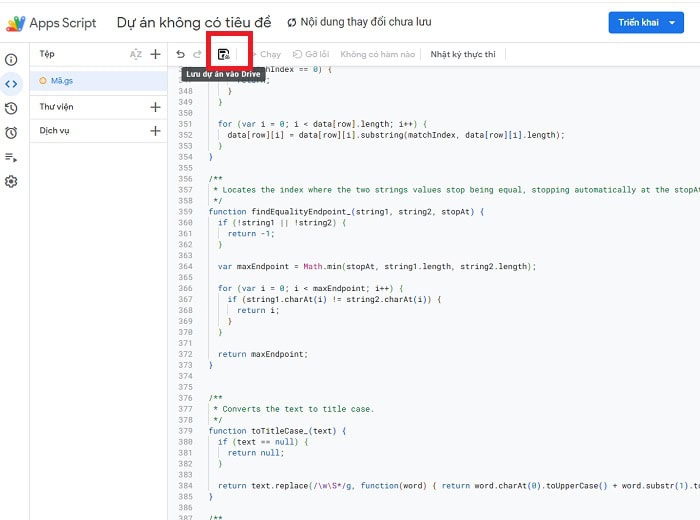Click the Chạy run button
This screenshot has width=700, height=520.
(265, 54)
